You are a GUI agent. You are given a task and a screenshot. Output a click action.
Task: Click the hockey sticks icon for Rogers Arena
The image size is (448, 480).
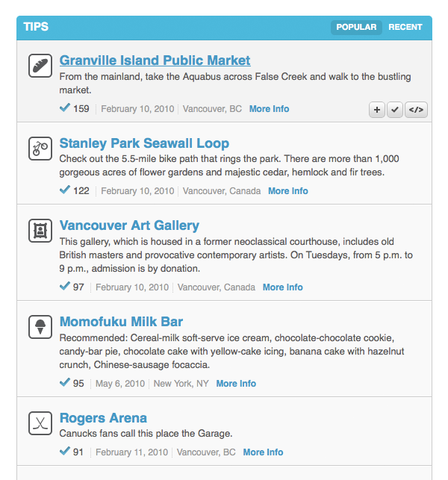[x=40, y=423]
